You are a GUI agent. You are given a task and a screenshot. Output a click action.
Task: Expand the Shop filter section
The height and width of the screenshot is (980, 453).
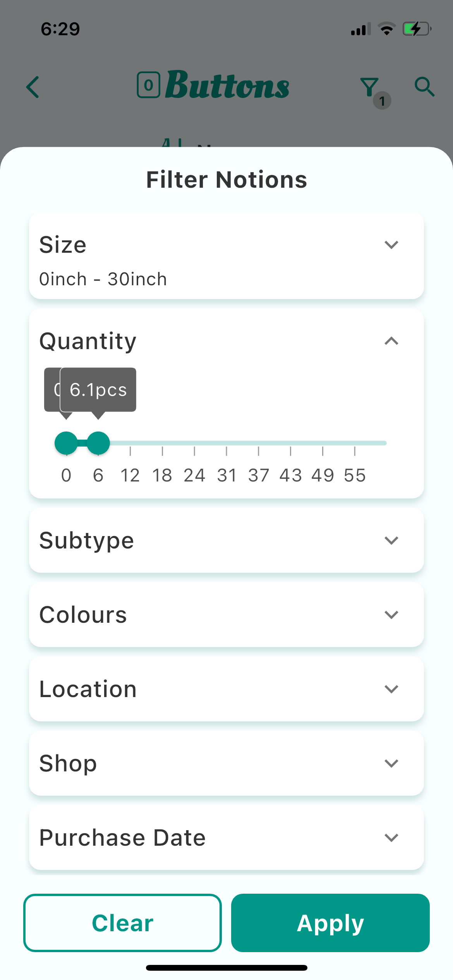391,763
